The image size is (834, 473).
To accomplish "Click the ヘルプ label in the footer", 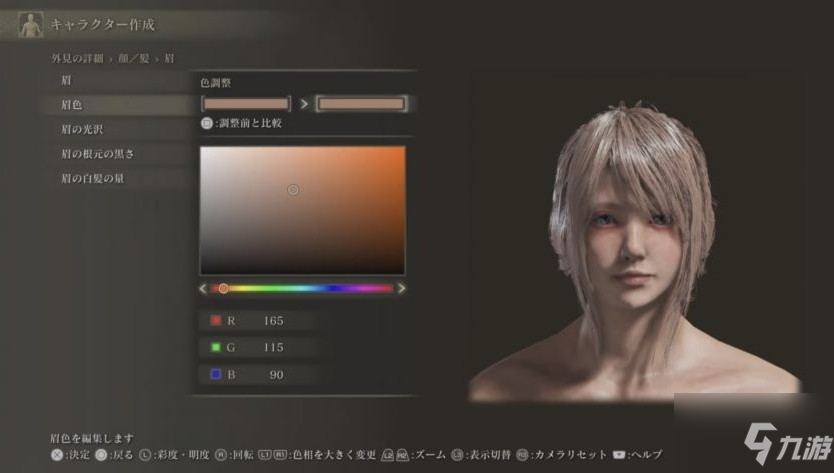I will [645, 455].
